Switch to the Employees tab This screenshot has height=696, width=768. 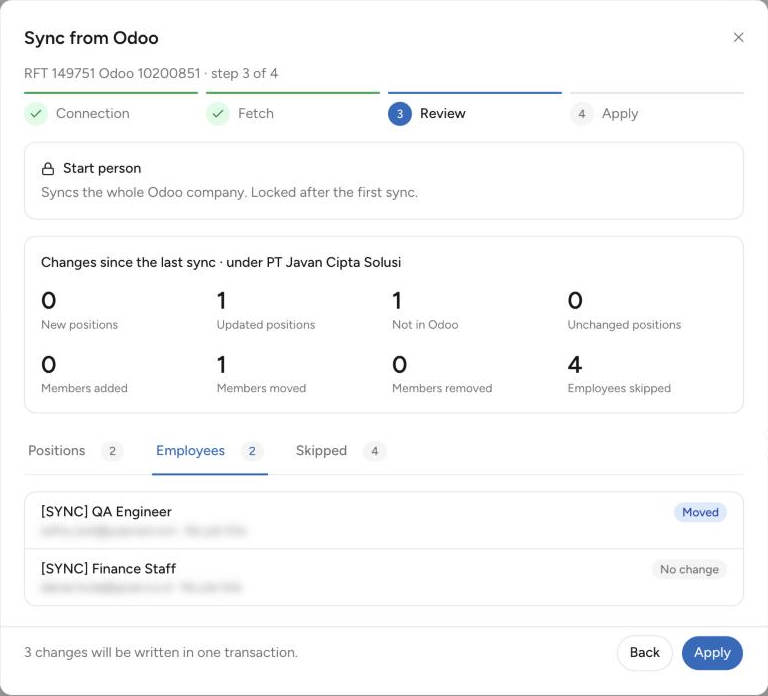click(x=210, y=451)
